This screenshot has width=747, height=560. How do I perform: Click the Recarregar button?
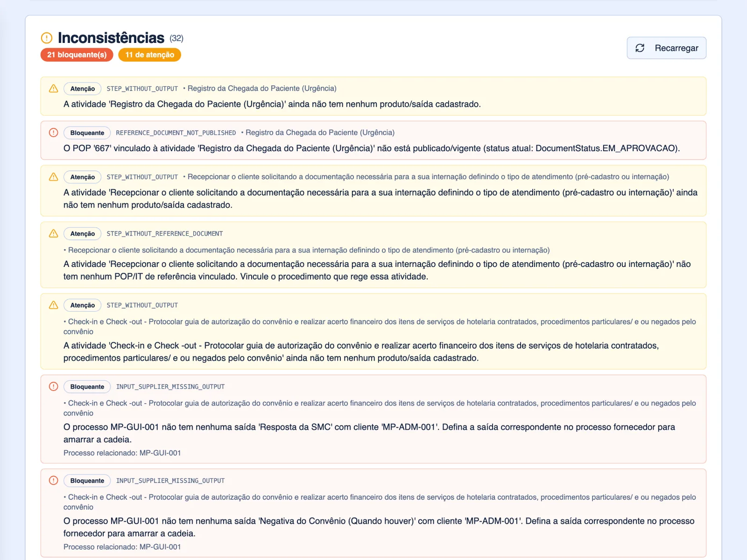666,48
